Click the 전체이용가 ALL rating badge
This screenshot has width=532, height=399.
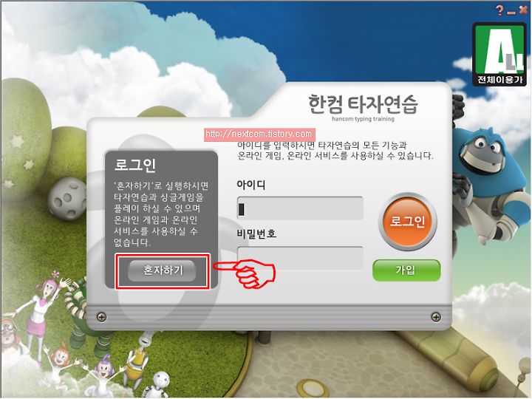coord(499,54)
